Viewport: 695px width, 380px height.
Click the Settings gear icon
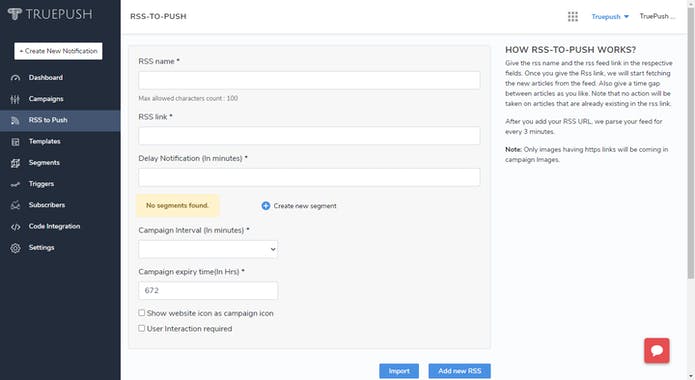tap(15, 248)
